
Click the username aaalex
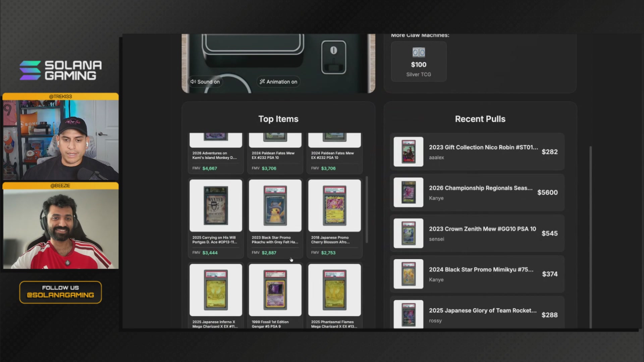pos(436,158)
